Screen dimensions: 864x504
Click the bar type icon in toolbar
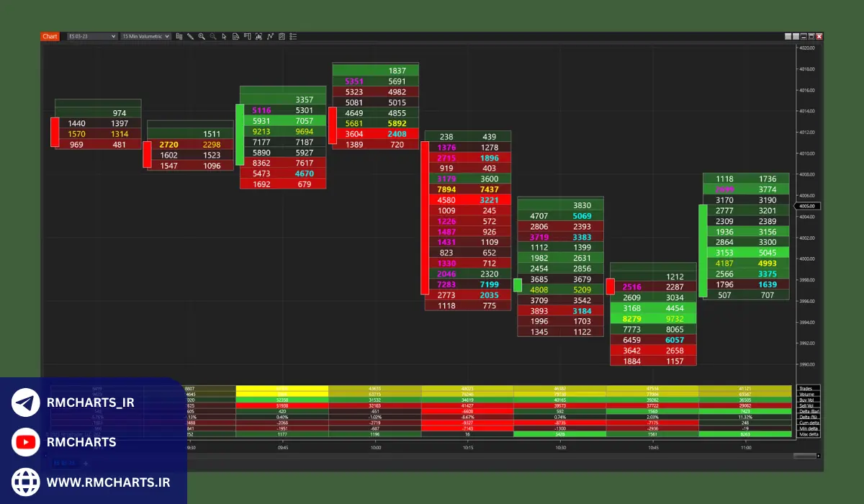[179, 36]
